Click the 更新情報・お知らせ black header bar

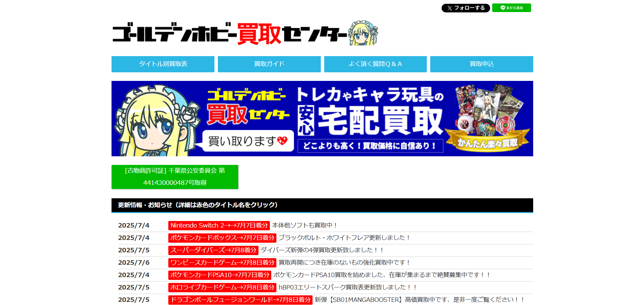[x=322, y=205]
